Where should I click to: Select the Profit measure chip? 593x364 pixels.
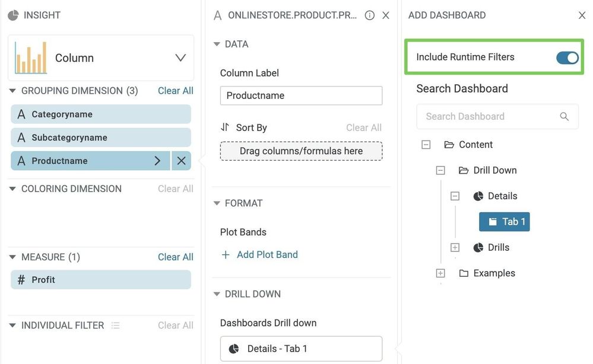101,280
